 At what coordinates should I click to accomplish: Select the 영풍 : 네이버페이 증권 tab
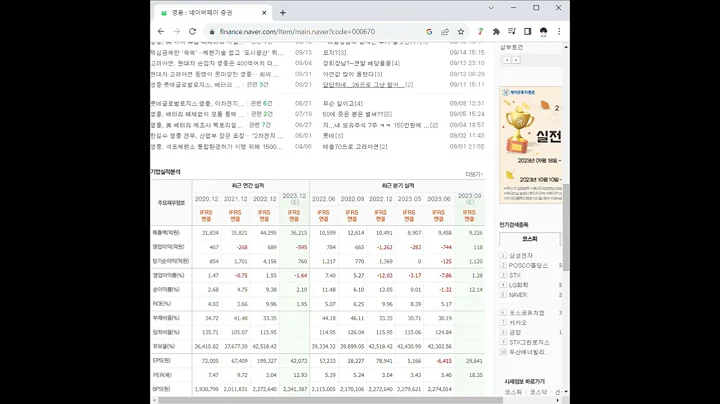coord(213,13)
